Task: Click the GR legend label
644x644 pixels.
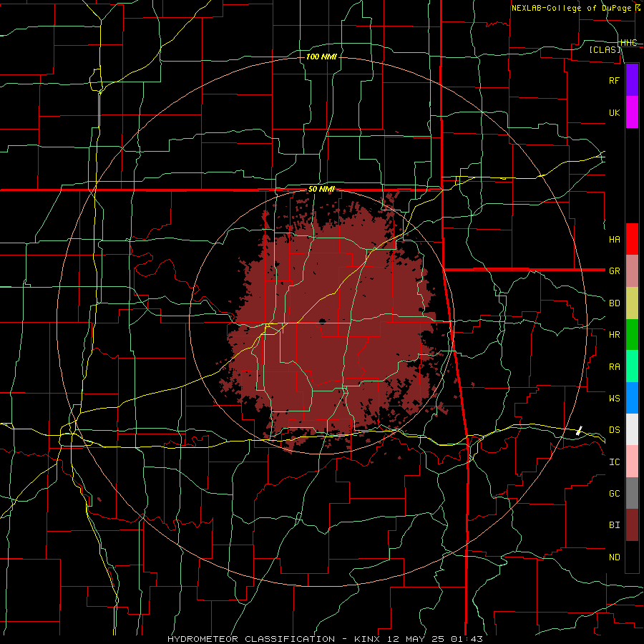Action: 614,271
